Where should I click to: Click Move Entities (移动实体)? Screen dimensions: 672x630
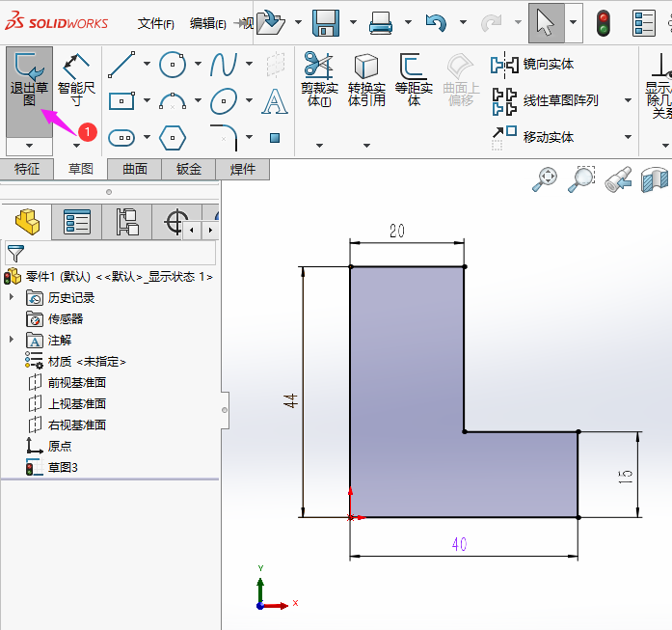tap(532, 137)
